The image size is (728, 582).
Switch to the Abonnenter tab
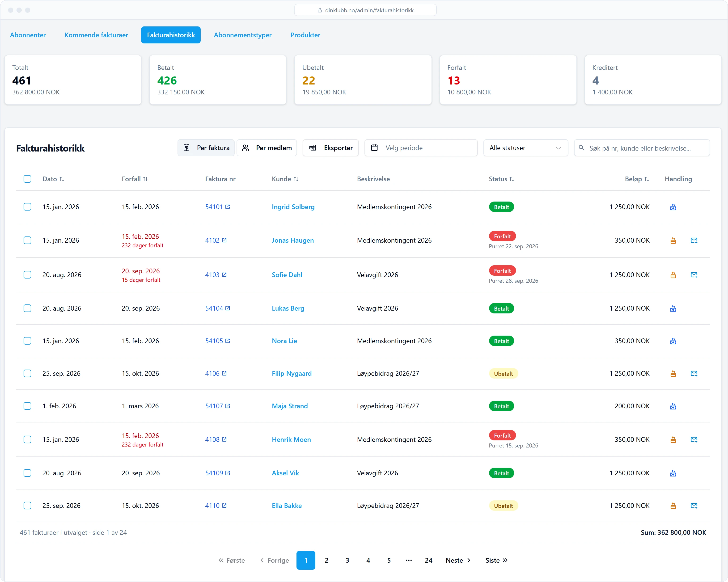pyautogui.click(x=28, y=35)
